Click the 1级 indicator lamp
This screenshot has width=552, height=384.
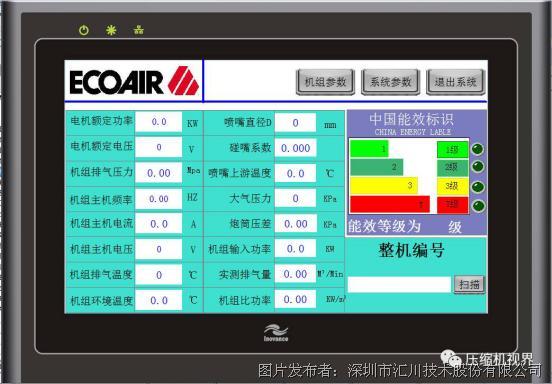478,149
